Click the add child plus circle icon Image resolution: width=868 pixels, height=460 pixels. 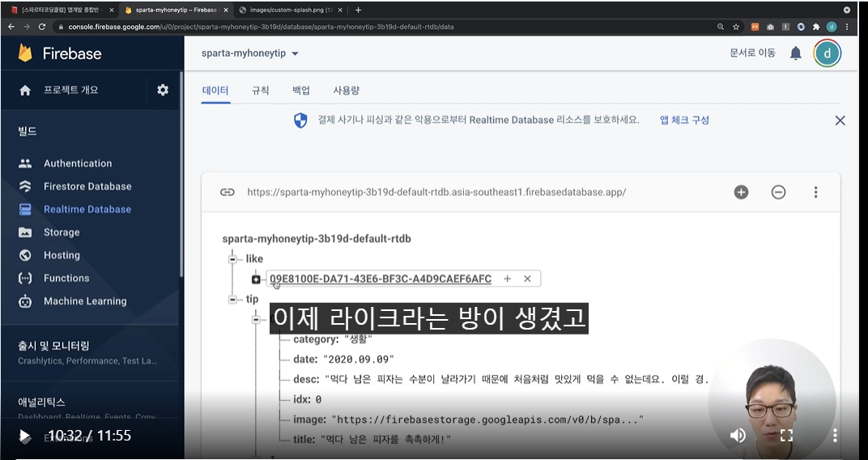[741, 192]
